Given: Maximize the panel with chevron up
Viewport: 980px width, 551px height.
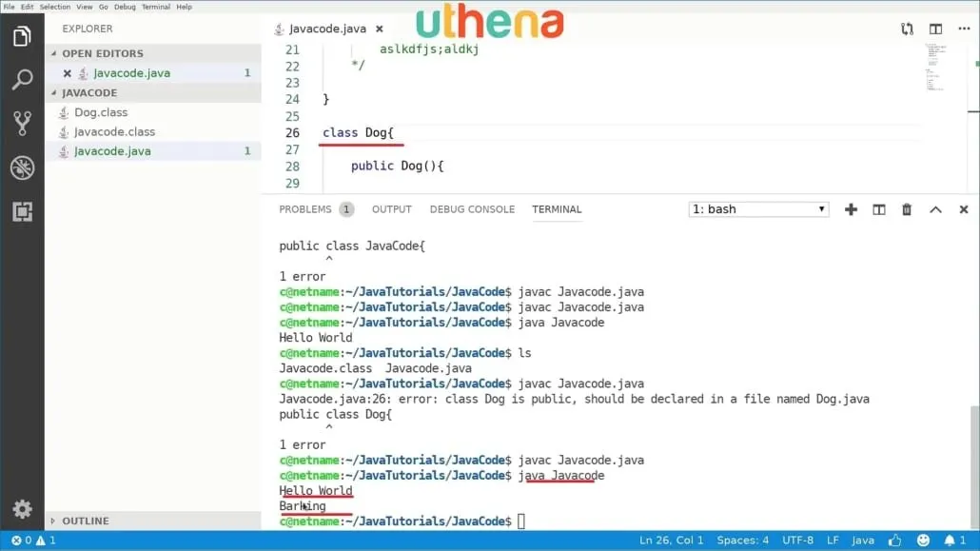Looking at the screenshot, I should (935, 209).
